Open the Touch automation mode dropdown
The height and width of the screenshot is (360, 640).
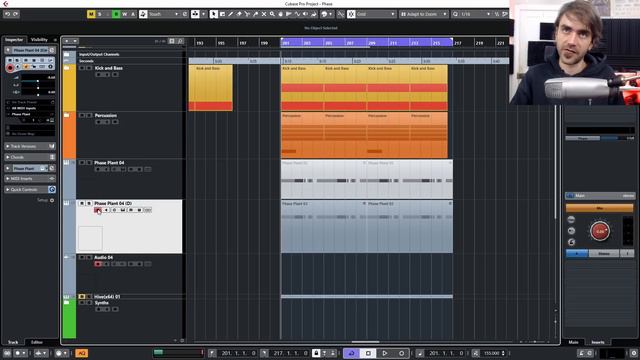point(164,14)
